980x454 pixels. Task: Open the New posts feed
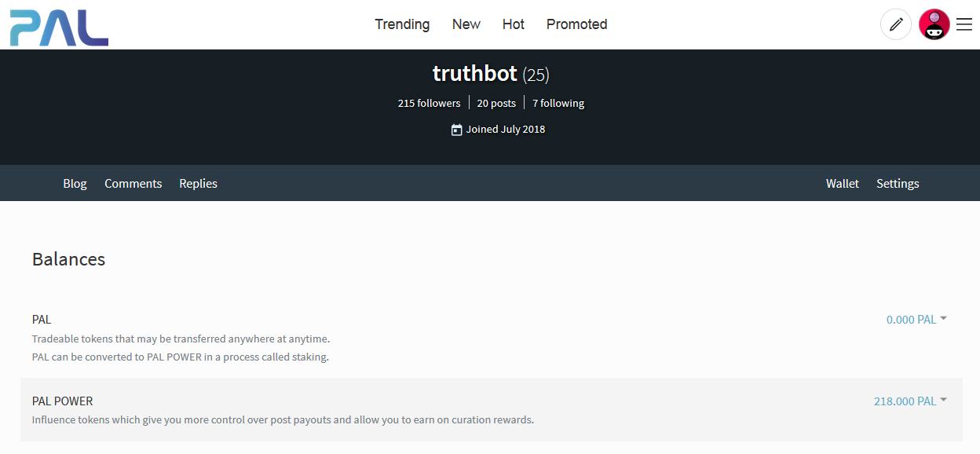(466, 24)
